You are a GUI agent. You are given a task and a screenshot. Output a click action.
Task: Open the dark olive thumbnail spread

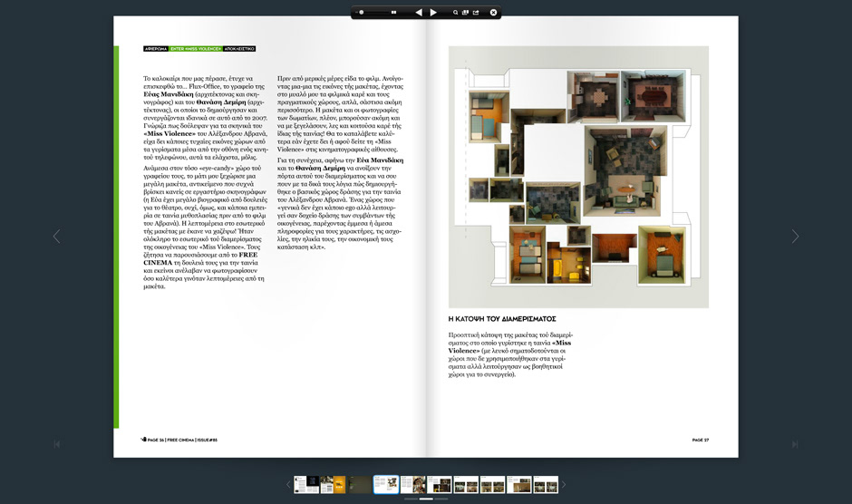point(359,484)
